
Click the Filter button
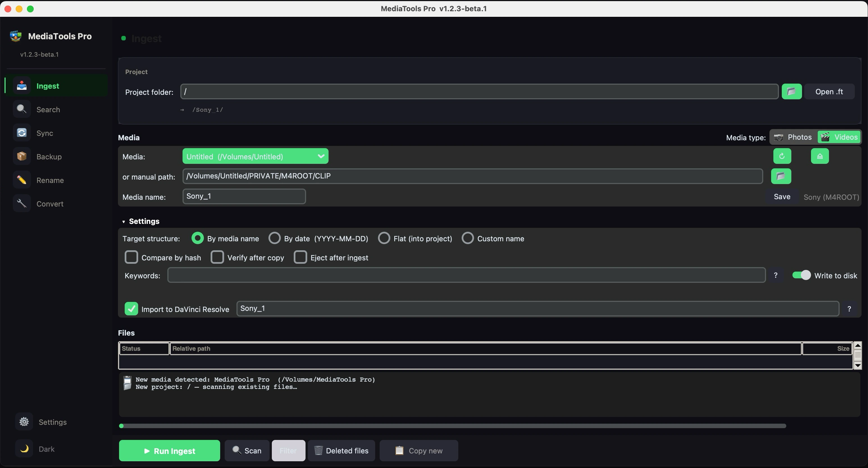(288, 451)
